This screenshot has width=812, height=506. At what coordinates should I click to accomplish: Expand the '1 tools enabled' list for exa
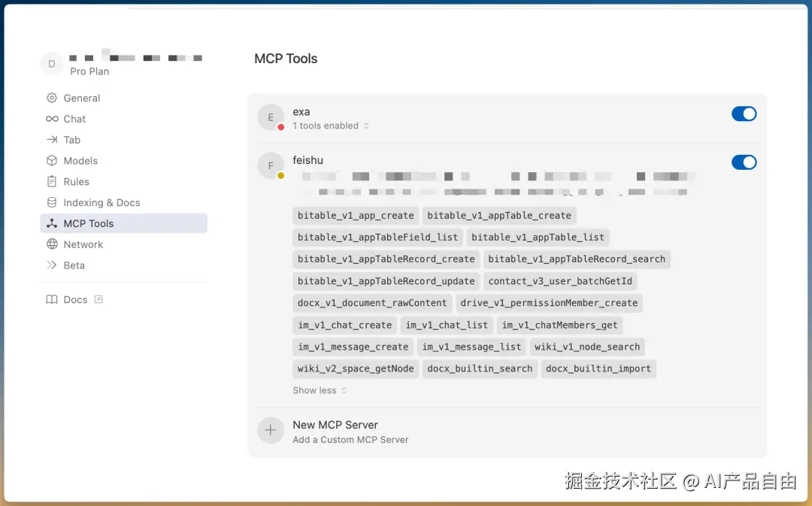[331, 126]
